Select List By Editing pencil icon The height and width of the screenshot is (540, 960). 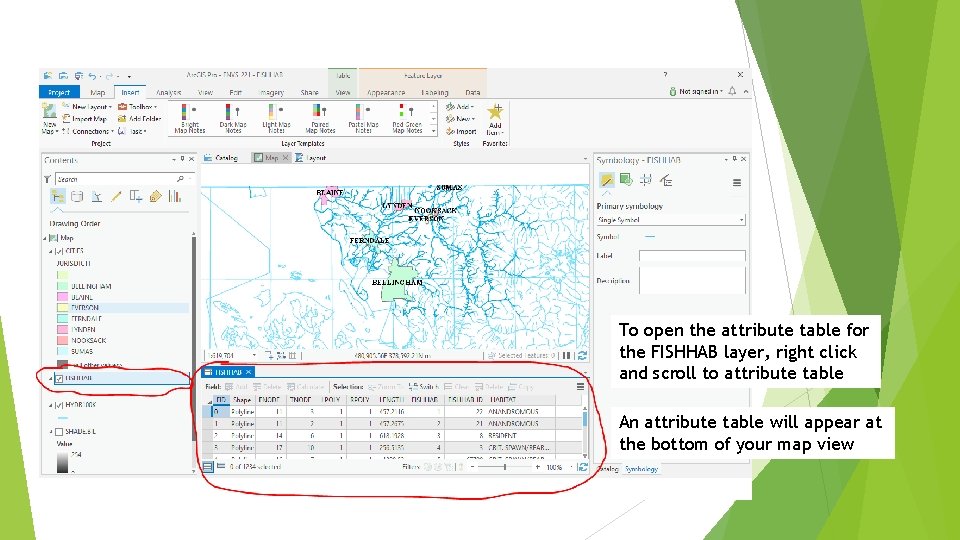click(x=116, y=197)
